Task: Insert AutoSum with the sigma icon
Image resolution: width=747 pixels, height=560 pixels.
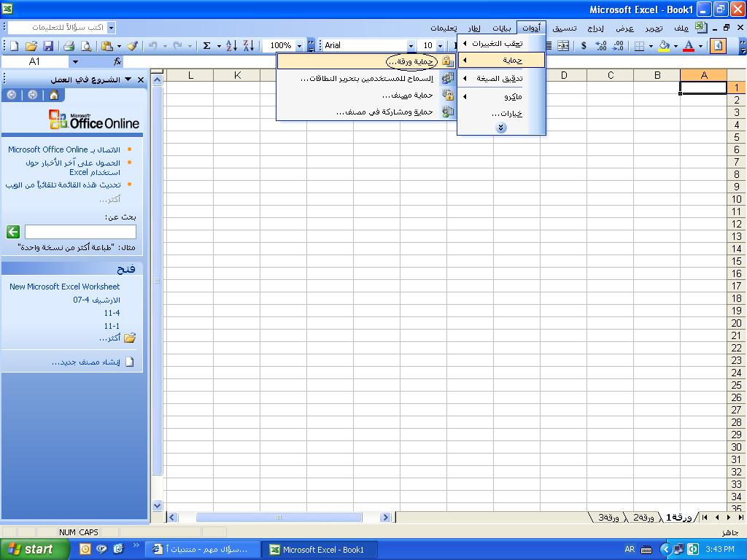Action: click(x=206, y=46)
